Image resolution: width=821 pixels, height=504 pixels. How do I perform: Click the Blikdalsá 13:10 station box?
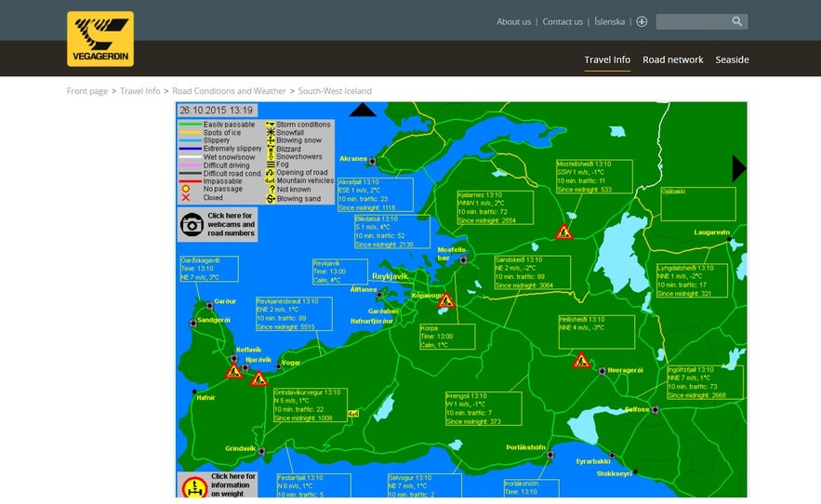(392, 232)
